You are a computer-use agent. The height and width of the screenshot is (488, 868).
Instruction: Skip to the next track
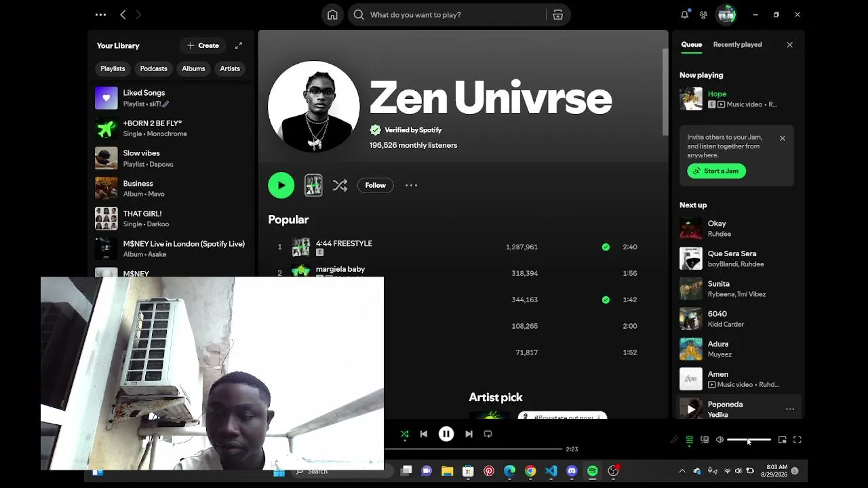click(x=469, y=434)
